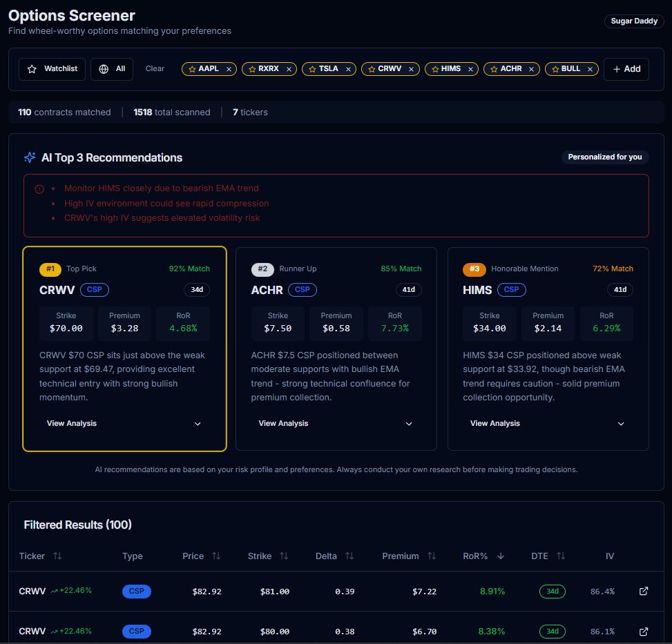Screen dimensions: 672x644
Task: Remove ACHR ticker chip with its x
Action: pos(531,69)
